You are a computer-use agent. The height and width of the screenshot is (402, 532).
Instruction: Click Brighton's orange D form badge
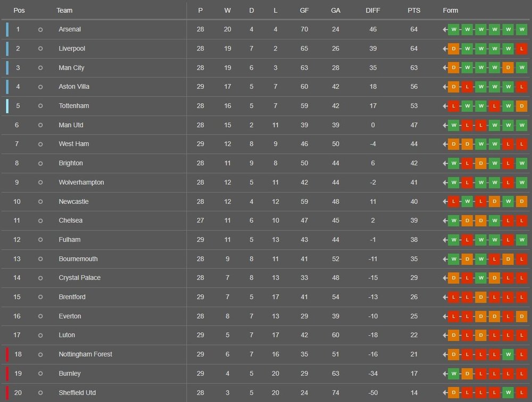point(480,163)
